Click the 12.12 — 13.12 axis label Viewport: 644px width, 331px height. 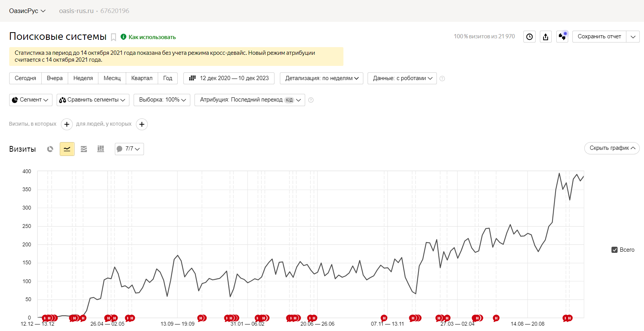[38, 324]
